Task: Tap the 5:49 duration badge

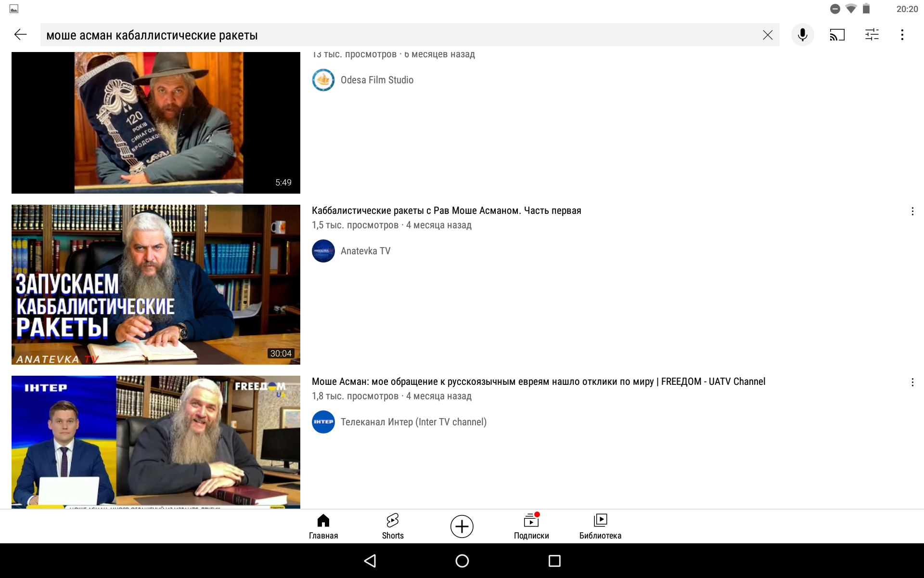Action: [x=283, y=183]
